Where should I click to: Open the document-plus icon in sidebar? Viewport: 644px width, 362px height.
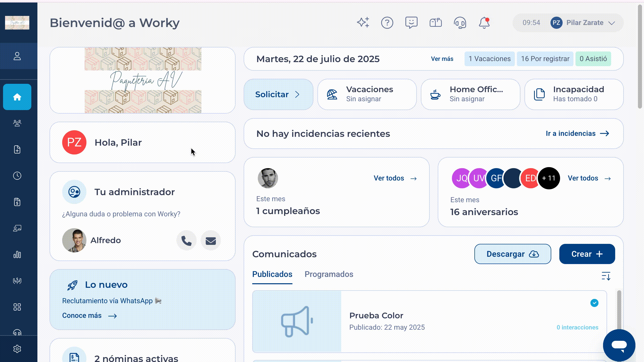pyautogui.click(x=17, y=149)
